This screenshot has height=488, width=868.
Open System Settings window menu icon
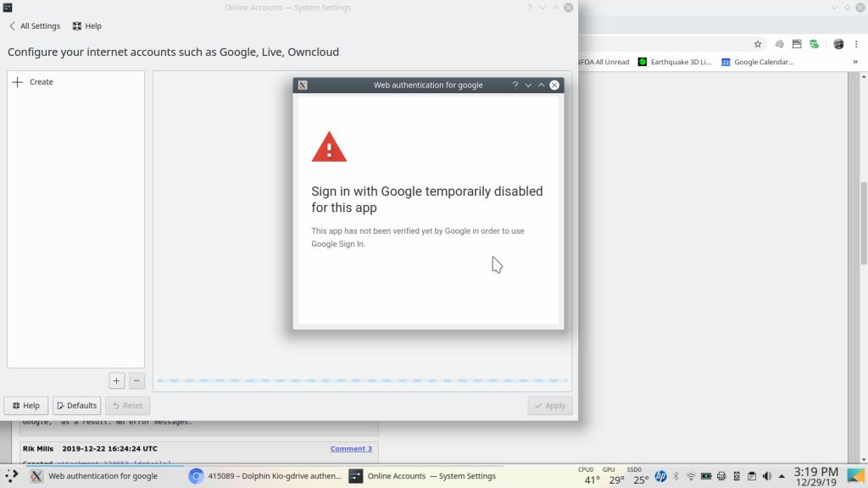click(x=8, y=8)
